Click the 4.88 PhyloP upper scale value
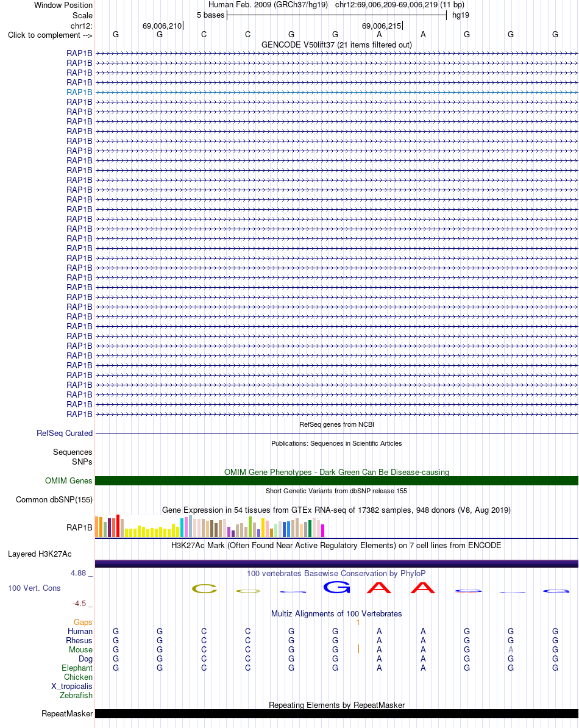This screenshot has height=728, width=579. [79, 573]
